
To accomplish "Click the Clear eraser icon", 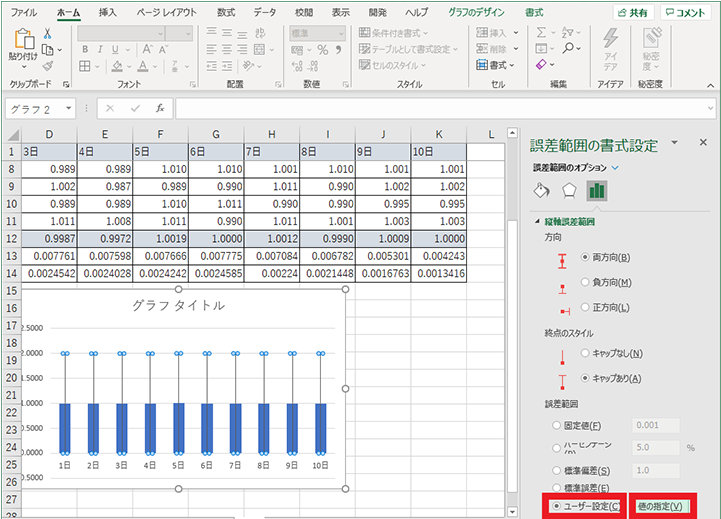I will coord(542,64).
